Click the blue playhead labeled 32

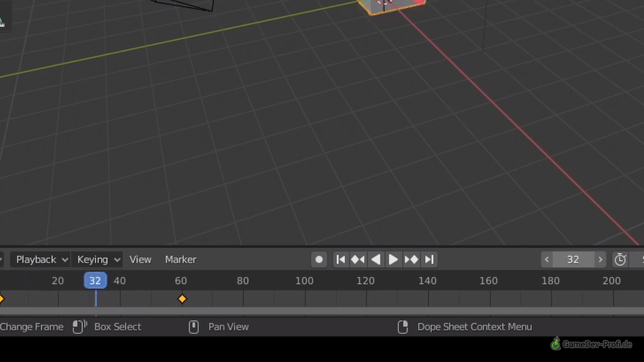pyautogui.click(x=95, y=281)
